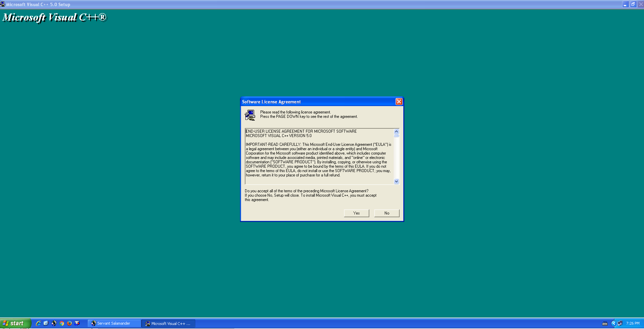644x329 pixels.
Task: Launch Servant Salamander from Quick Launch
Action: 54,323
